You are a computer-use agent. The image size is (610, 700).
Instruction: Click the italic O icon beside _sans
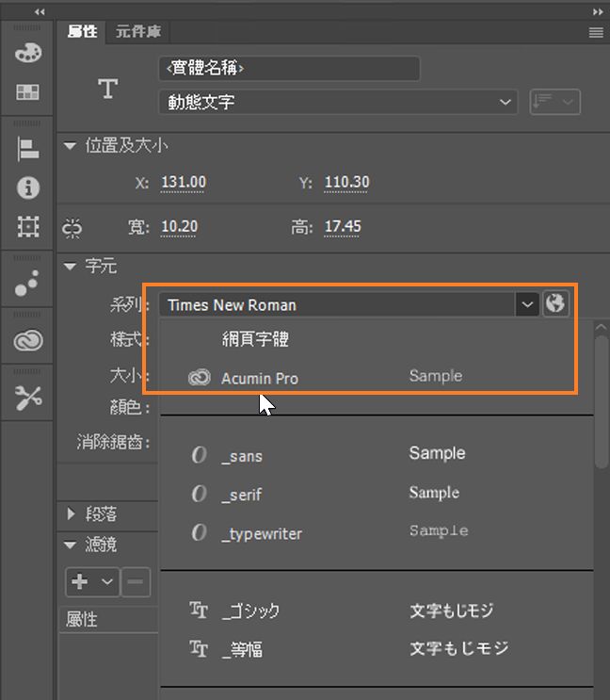[x=199, y=455]
